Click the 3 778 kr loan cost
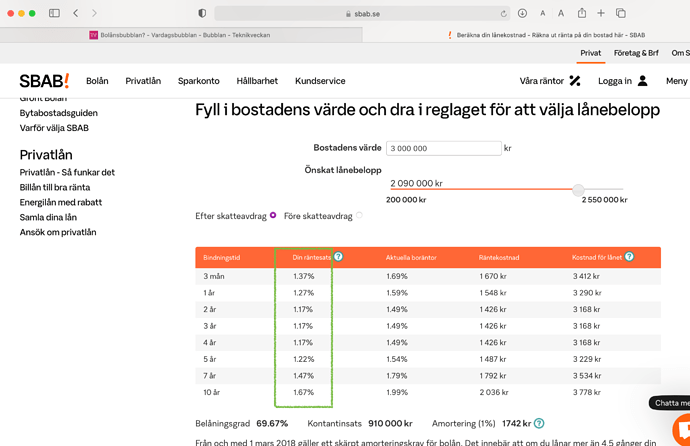This screenshot has width=690, height=446. pyautogui.click(x=586, y=392)
